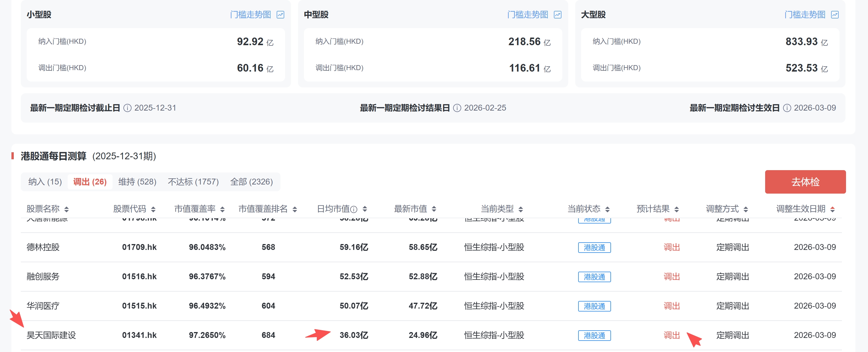Sort by 当前状态 column arrows
Screen dimensions: 868x352
coord(607,209)
